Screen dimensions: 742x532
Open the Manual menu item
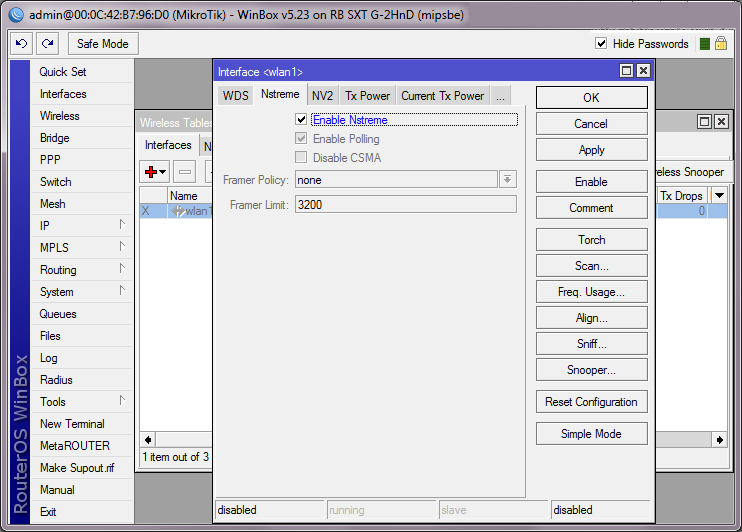[x=81, y=490]
